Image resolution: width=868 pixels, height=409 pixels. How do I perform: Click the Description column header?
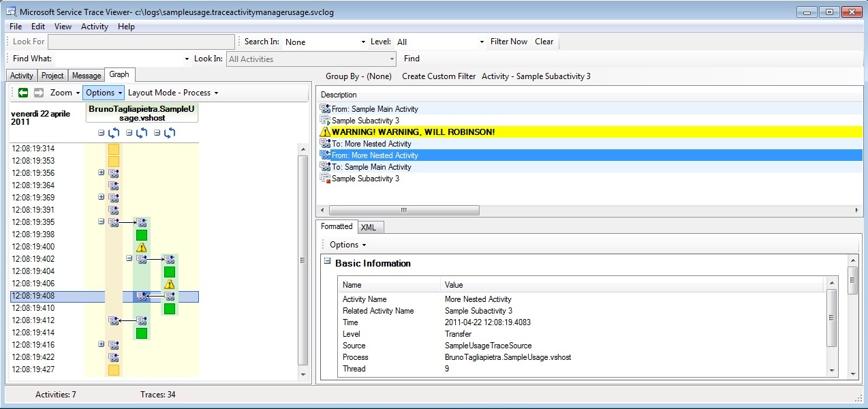point(589,95)
